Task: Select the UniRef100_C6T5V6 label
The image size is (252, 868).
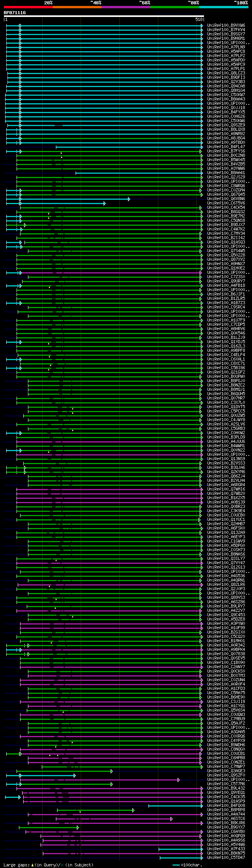Action: pyautogui.click(x=226, y=203)
